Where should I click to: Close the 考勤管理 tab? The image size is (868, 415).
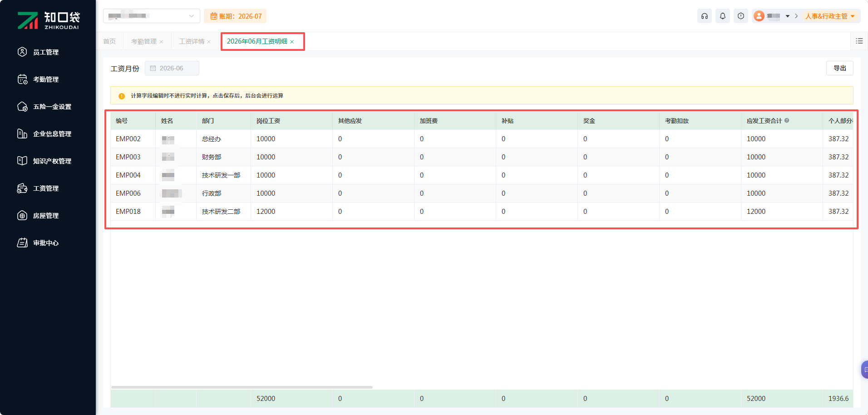coord(161,42)
